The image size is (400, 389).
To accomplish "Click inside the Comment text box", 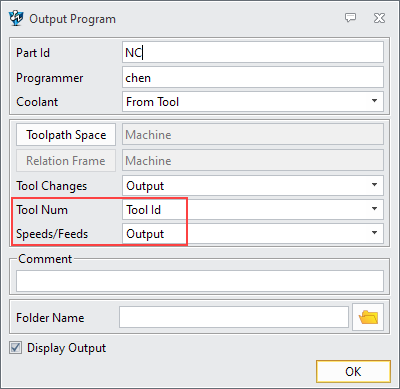I will (200, 281).
